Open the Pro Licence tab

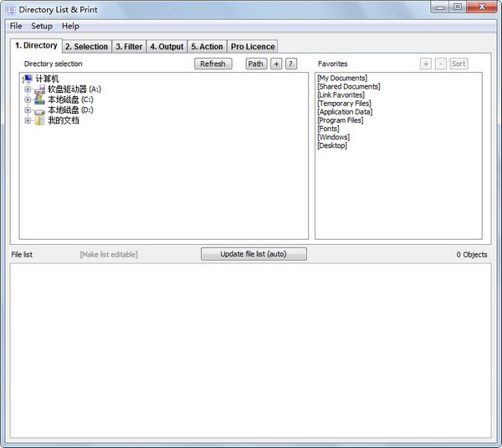[x=253, y=47]
